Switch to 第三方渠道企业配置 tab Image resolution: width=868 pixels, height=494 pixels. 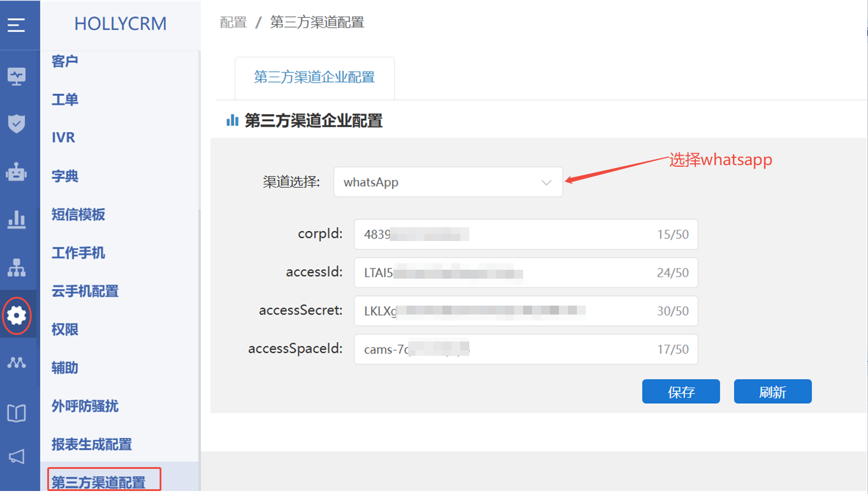click(314, 78)
